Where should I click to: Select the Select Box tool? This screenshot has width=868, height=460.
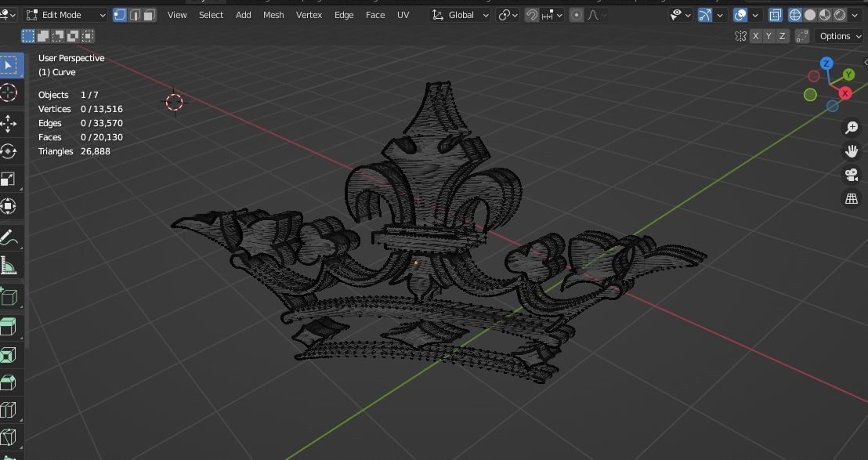point(9,65)
